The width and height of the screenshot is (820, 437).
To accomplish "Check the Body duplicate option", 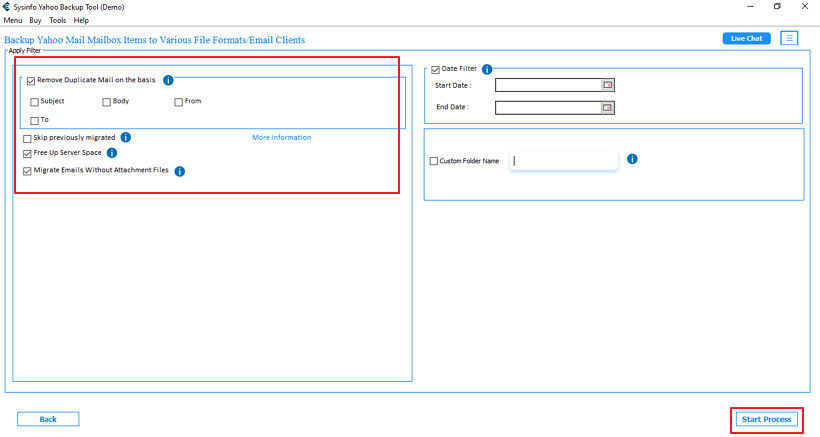I will pyautogui.click(x=107, y=102).
